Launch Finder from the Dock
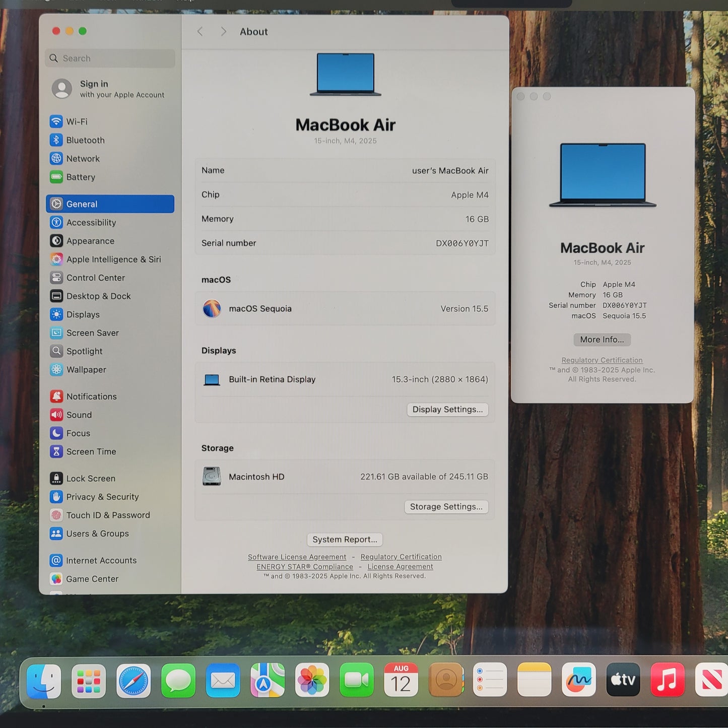This screenshot has width=728, height=728. tap(44, 681)
